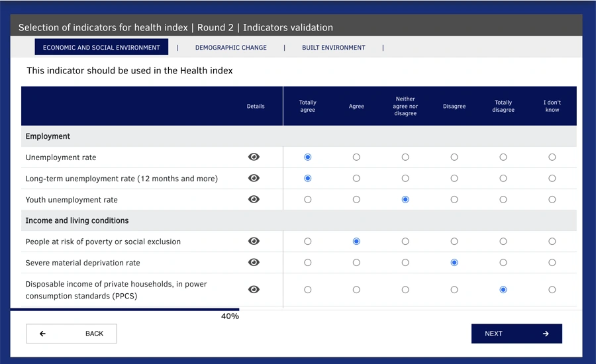596x364 pixels.
Task: Choose Disagree for Youth unemployment rate
Action: coord(454,199)
